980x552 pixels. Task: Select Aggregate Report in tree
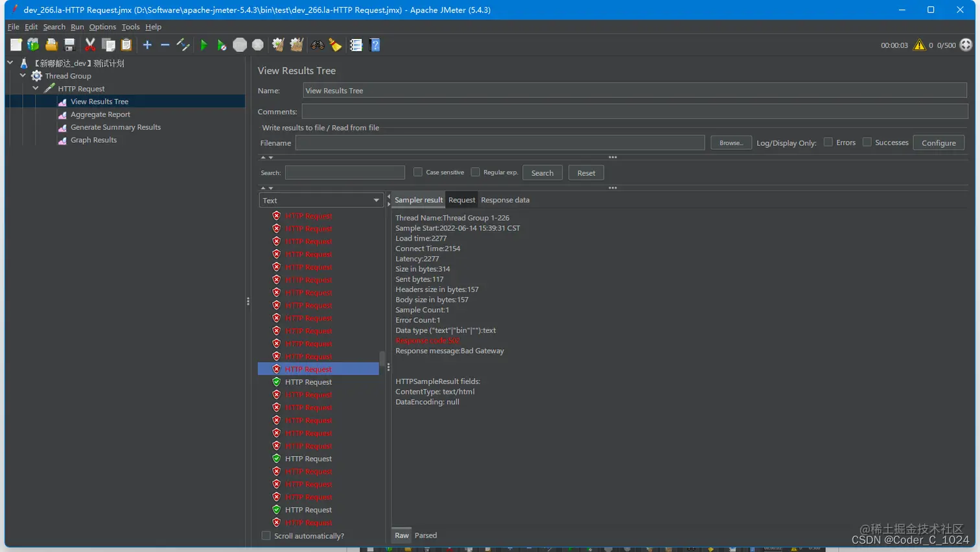(x=100, y=115)
